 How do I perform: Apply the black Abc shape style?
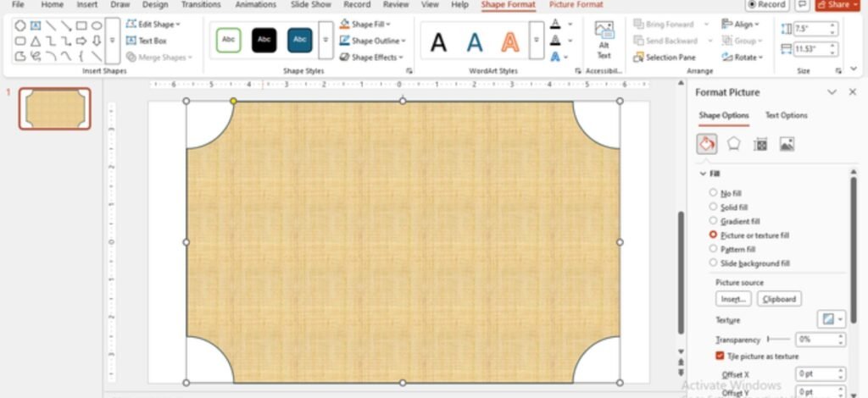264,40
